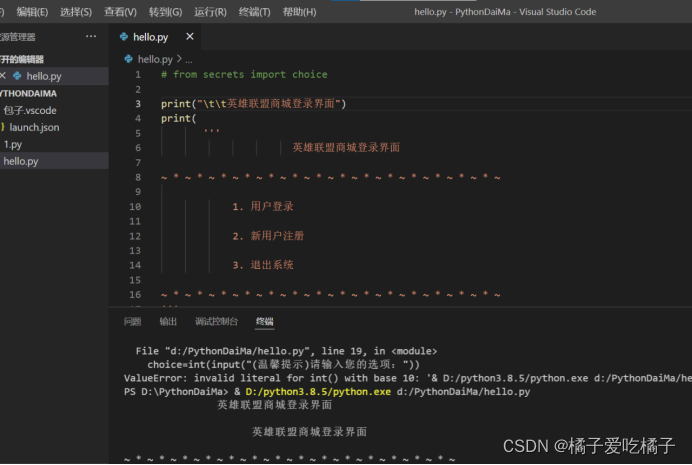Screen dimensions: 692x465
Task: Click the File "d:/PythonDaiMa/hello.py" traceback line
Action: (286, 351)
